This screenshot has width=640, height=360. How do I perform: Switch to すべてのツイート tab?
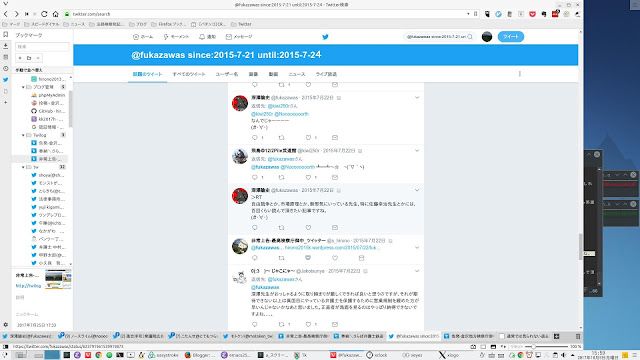189,74
